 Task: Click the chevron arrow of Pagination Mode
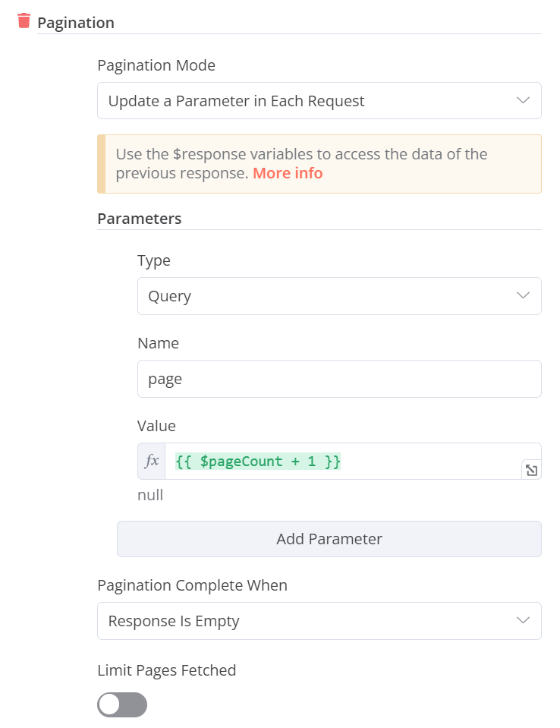click(x=523, y=101)
